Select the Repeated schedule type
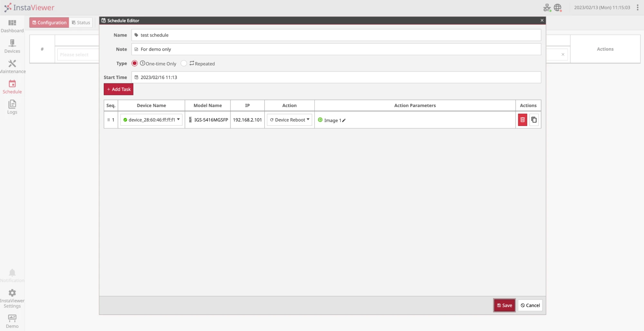Image resolution: width=644 pixels, height=331 pixels. pos(184,63)
